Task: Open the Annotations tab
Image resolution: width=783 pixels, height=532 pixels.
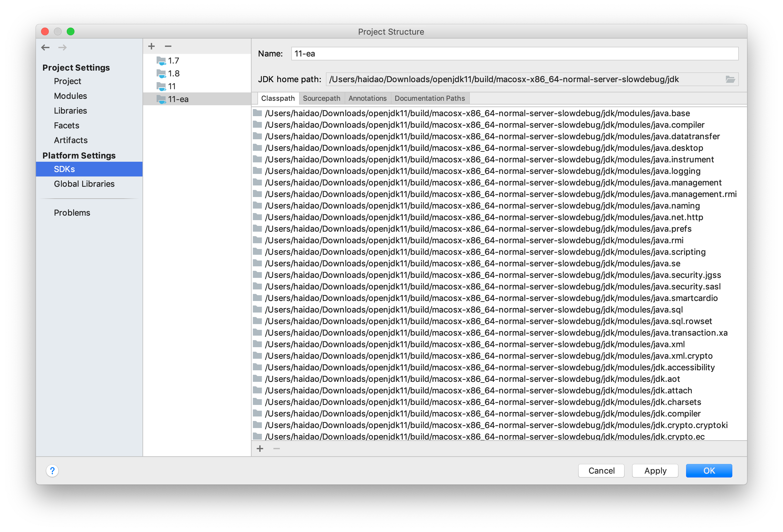Action: [367, 98]
